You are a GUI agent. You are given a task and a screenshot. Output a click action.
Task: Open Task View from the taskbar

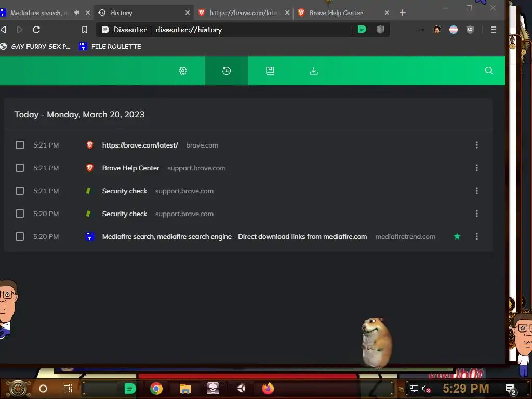coord(68,389)
